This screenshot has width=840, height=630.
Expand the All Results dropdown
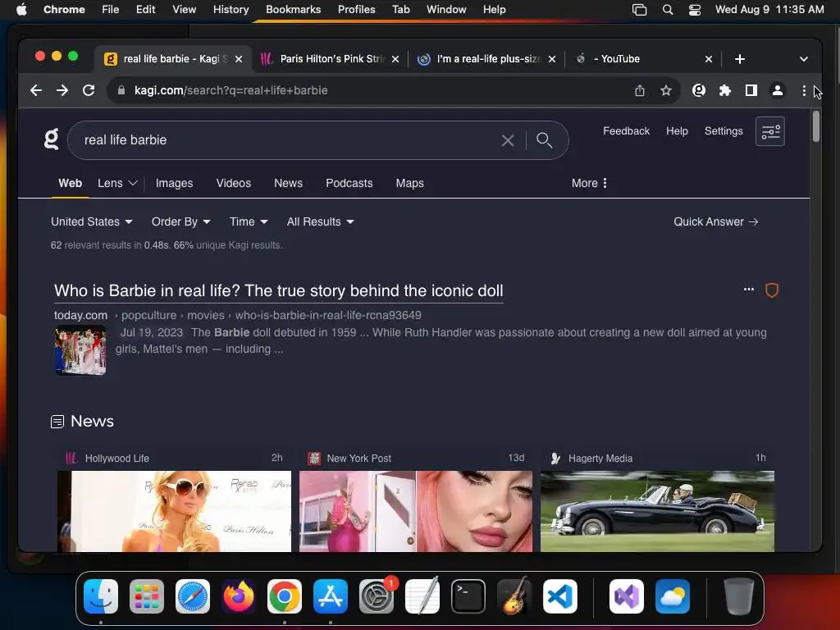coord(321,221)
